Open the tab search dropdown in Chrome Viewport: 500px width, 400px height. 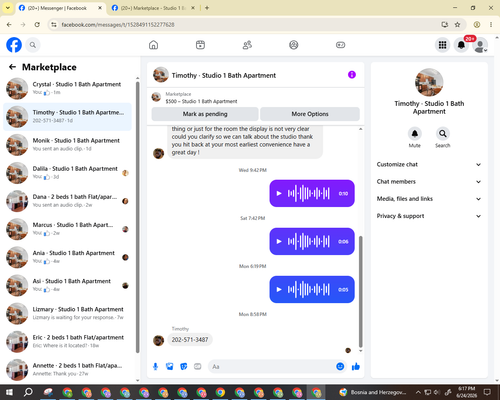(7, 8)
